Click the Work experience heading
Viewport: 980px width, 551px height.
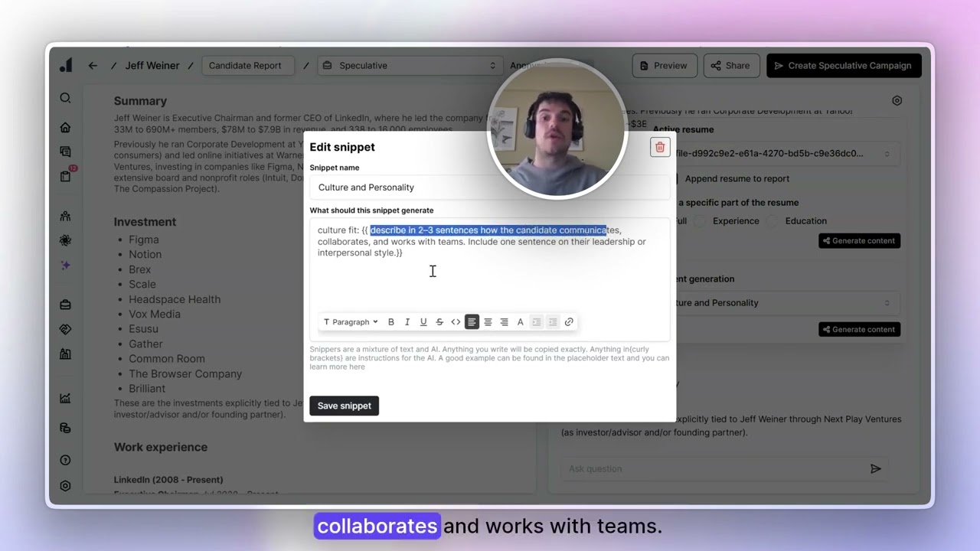click(x=161, y=447)
